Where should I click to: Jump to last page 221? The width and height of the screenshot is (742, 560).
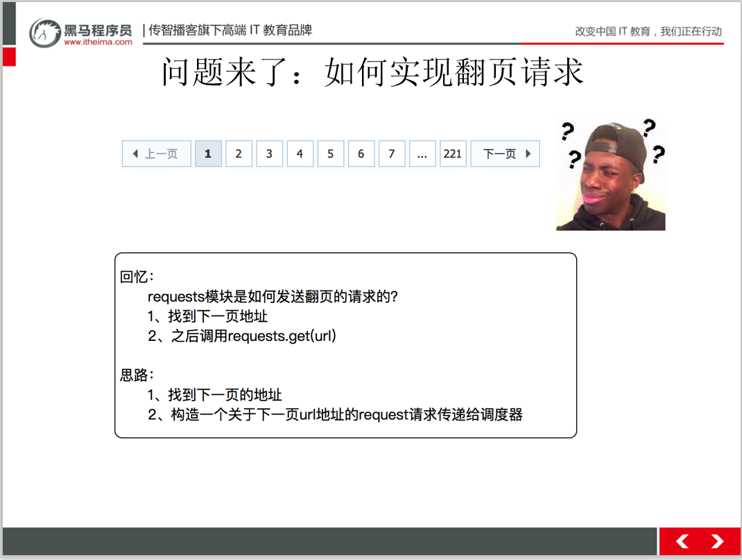[x=453, y=154]
